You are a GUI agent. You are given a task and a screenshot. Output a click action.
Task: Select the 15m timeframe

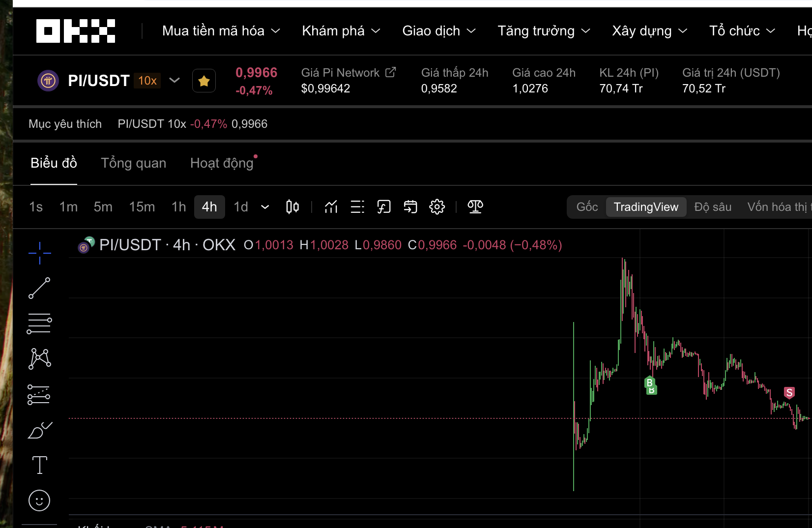click(x=142, y=207)
